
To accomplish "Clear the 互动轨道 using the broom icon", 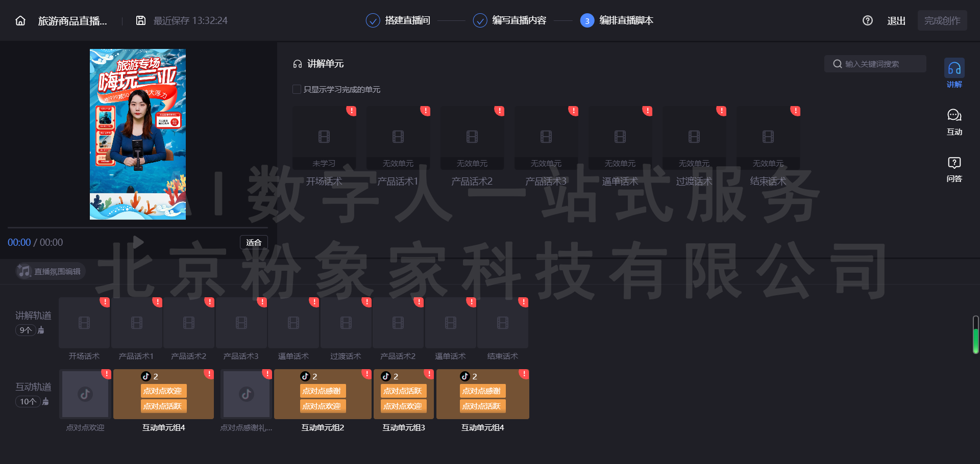I will pyautogui.click(x=45, y=402).
